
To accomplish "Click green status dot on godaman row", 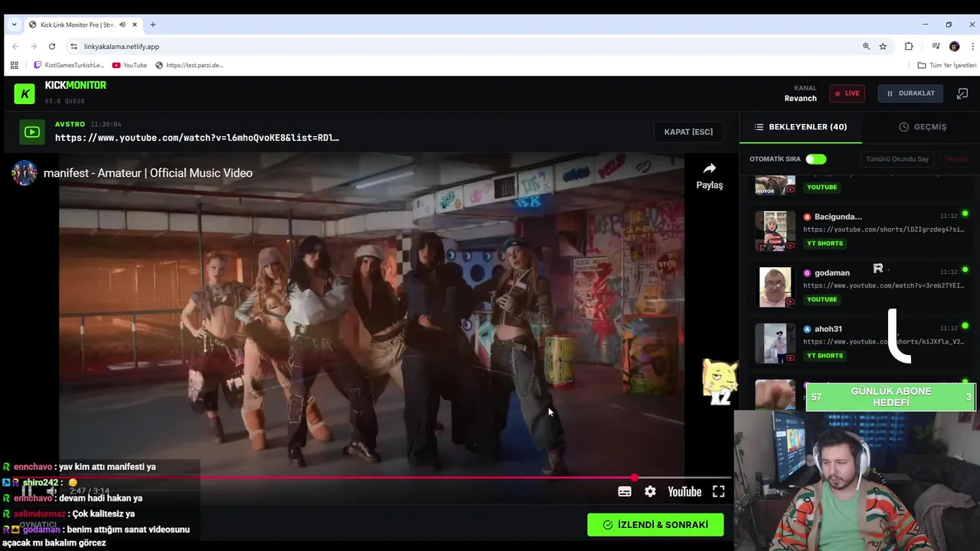I will (965, 269).
